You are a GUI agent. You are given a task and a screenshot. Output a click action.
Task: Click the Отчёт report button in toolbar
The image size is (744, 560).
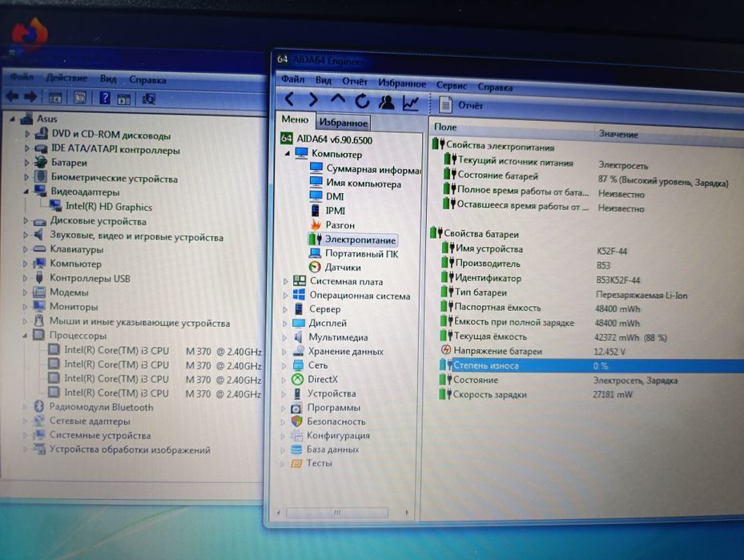click(460, 105)
